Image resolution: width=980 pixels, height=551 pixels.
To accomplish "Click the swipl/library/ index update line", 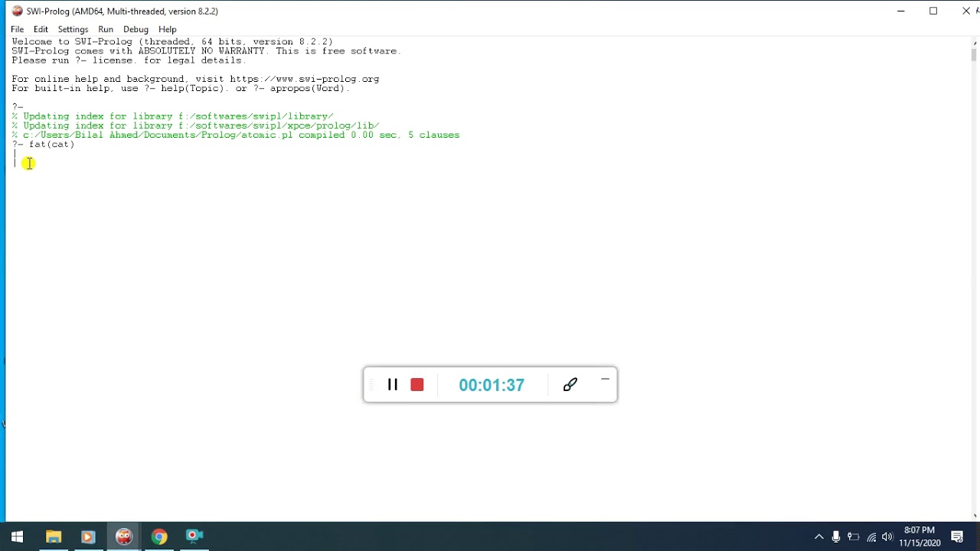I will pyautogui.click(x=172, y=116).
